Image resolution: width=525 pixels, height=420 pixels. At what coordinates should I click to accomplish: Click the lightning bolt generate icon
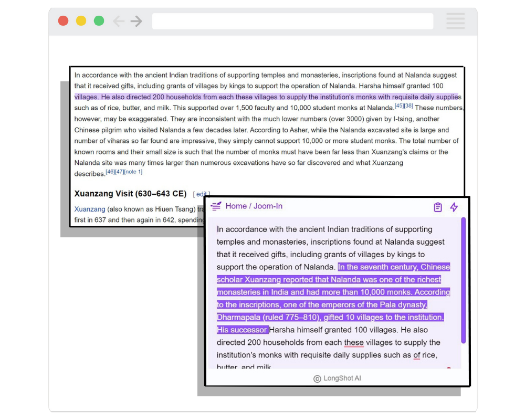[x=454, y=207]
